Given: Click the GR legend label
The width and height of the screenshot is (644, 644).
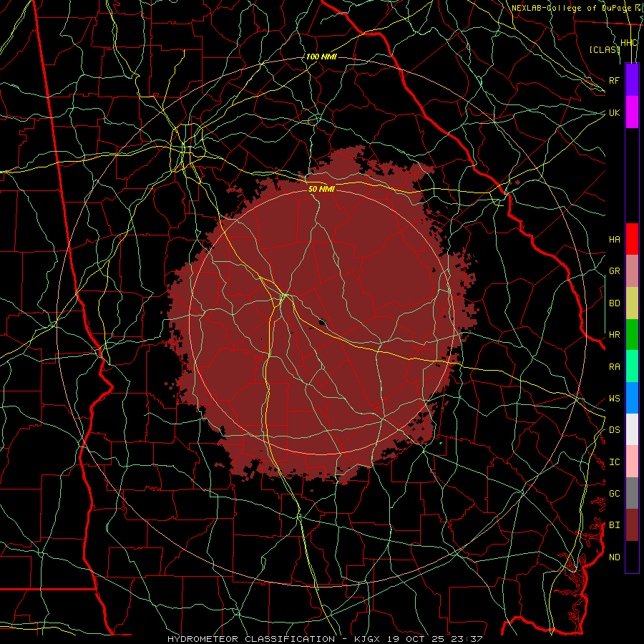Looking at the screenshot, I should point(615,271).
